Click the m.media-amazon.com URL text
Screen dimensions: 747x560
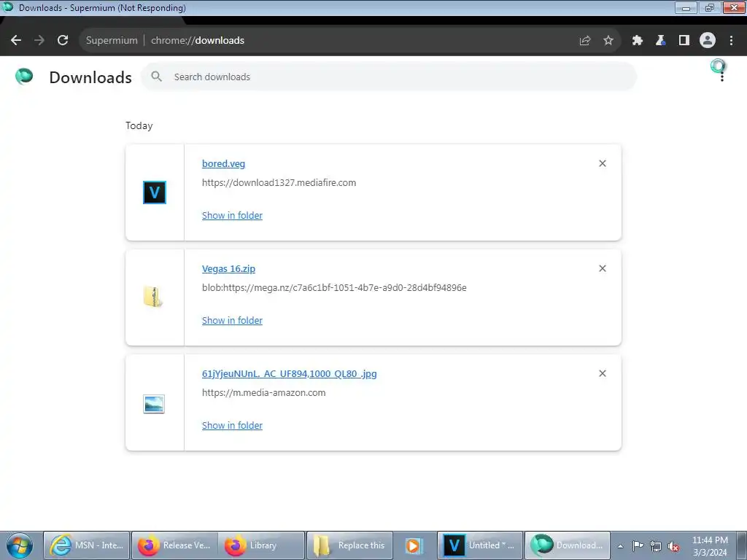coord(263,393)
